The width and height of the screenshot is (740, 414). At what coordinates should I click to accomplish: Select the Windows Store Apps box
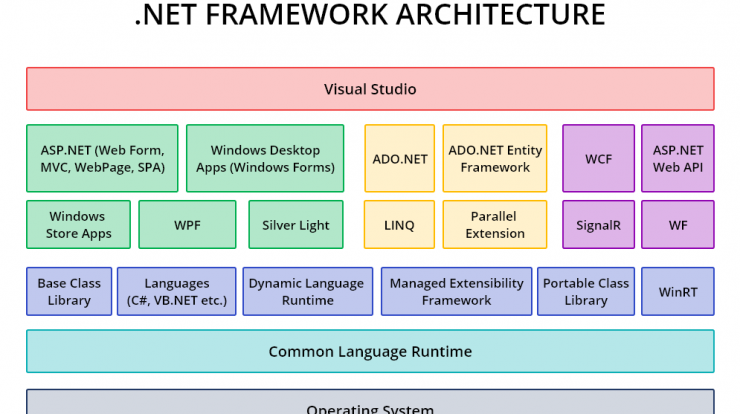[x=78, y=224]
